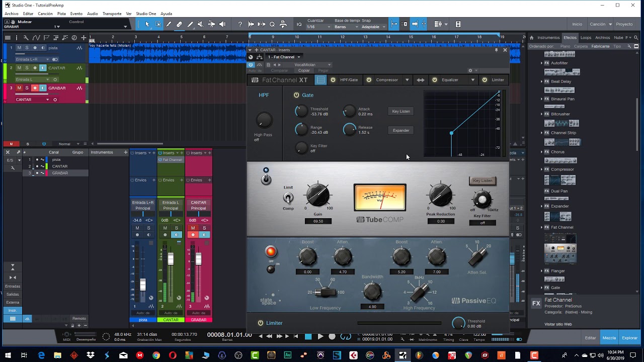
Task: Switch to the Archivos browser tab
Action: [602, 38]
